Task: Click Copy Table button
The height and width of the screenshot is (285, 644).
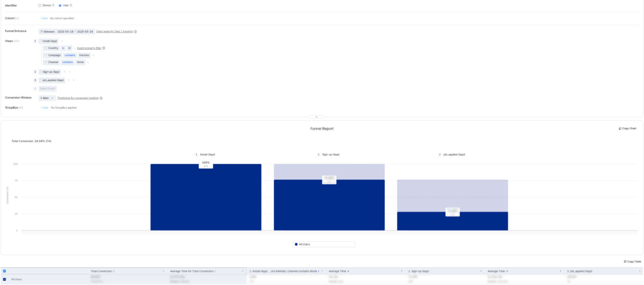Action: (632, 262)
